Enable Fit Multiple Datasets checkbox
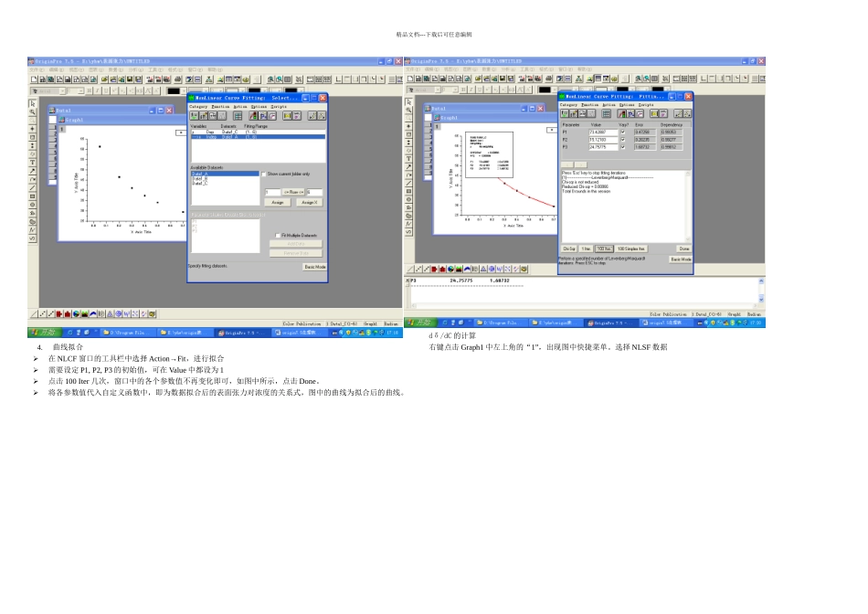Image resolution: width=868 pixels, height=614 pixels. click(278, 236)
